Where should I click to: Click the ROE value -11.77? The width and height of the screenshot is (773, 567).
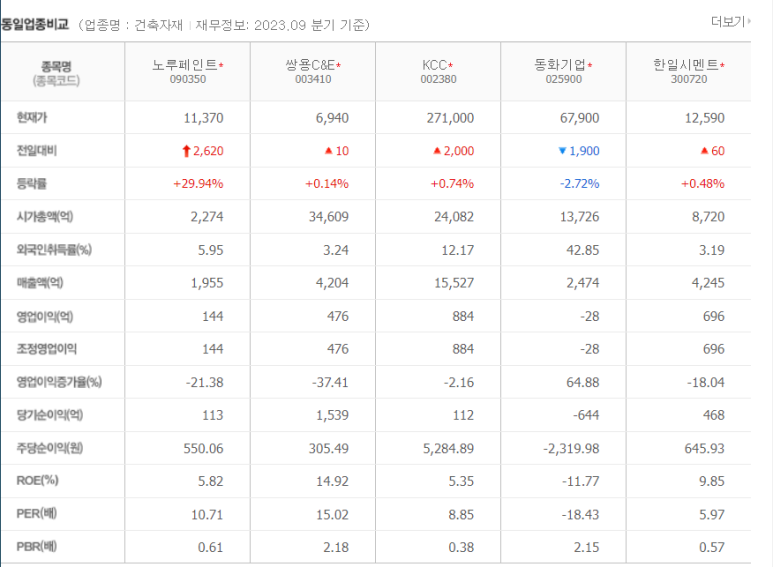[581, 481]
